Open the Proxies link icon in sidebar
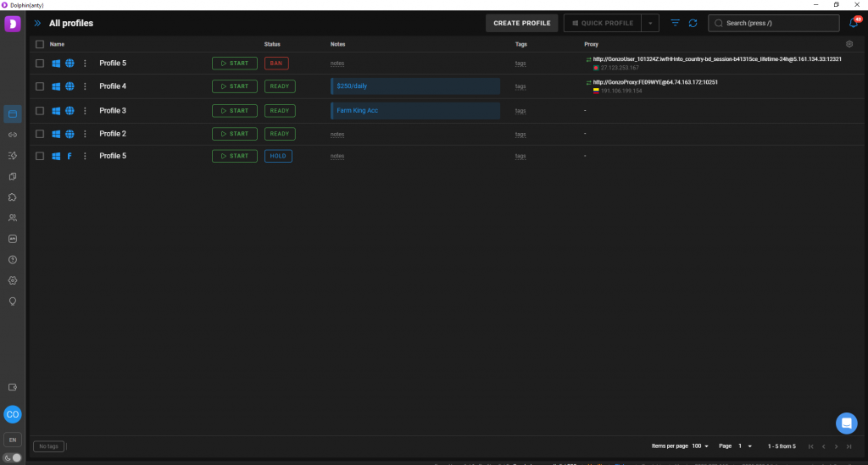The image size is (868, 465). point(13,135)
